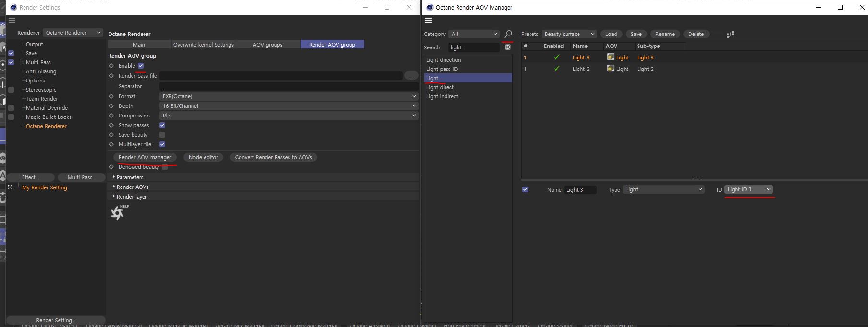Open the ID dropdown showing Light ID 3
The height and width of the screenshot is (327, 868).
point(748,189)
